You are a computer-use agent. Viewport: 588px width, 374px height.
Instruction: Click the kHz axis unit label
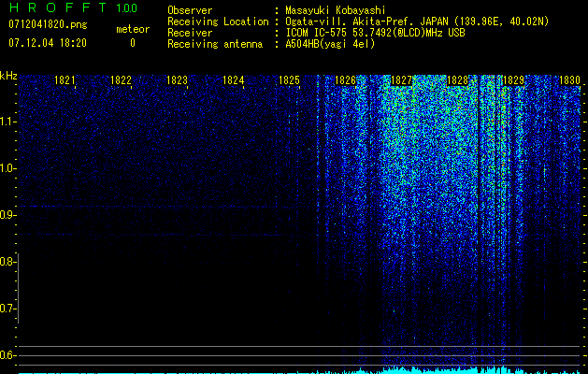pyautogui.click(x=8, y=76)
